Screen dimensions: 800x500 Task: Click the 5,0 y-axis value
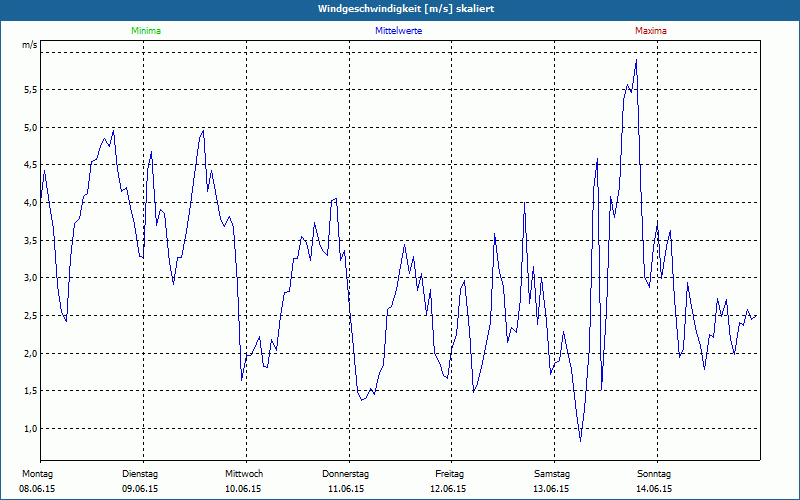click(30, 128)
